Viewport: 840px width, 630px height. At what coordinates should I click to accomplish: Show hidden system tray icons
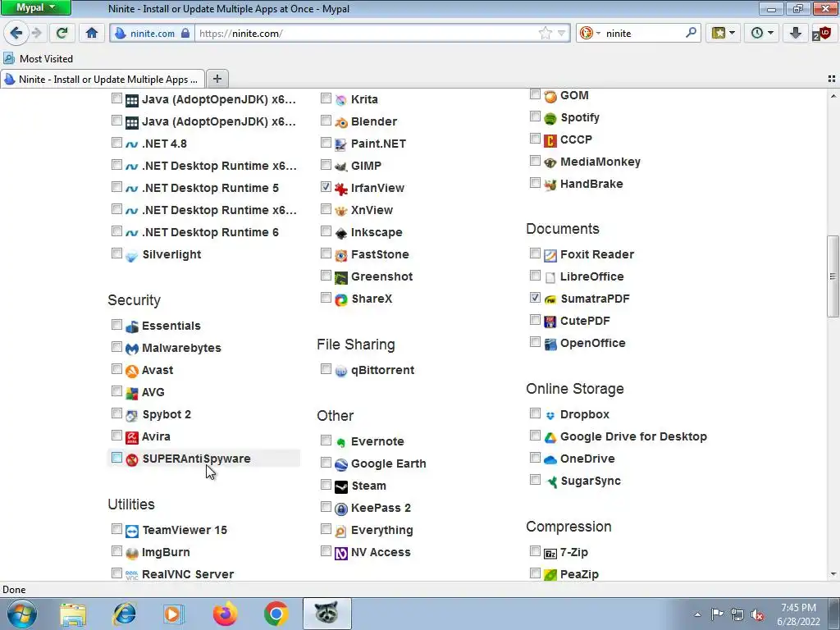pos(697,614)
